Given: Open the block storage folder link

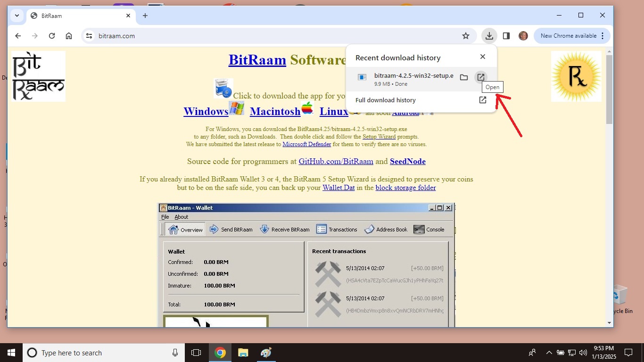Looking at the screenshot, I should pos(406,188).
